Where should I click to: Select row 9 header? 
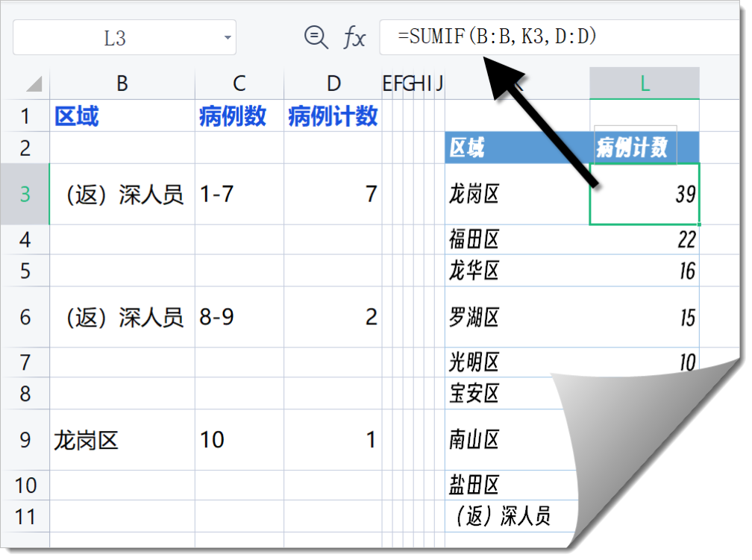click(x=25, y=440)
